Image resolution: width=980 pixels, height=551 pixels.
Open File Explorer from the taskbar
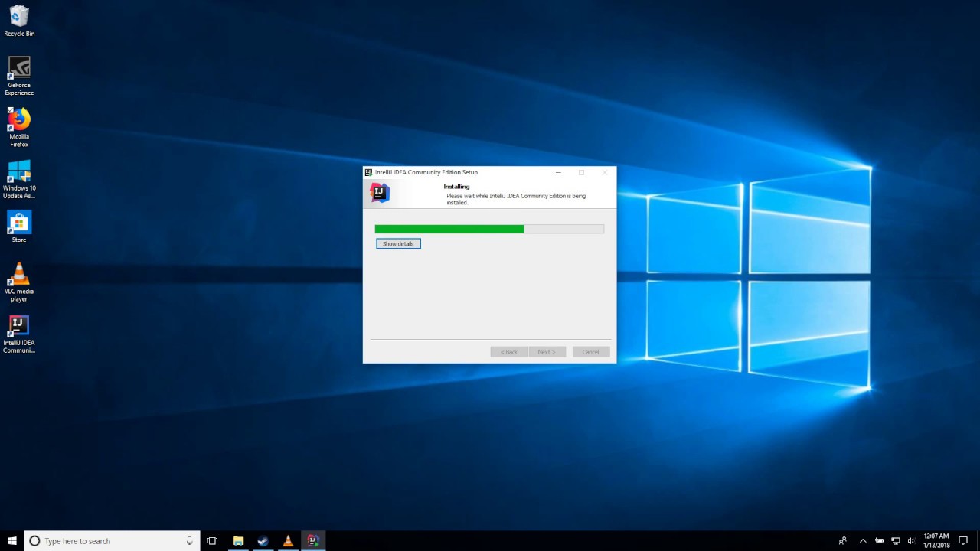point(238,541)
